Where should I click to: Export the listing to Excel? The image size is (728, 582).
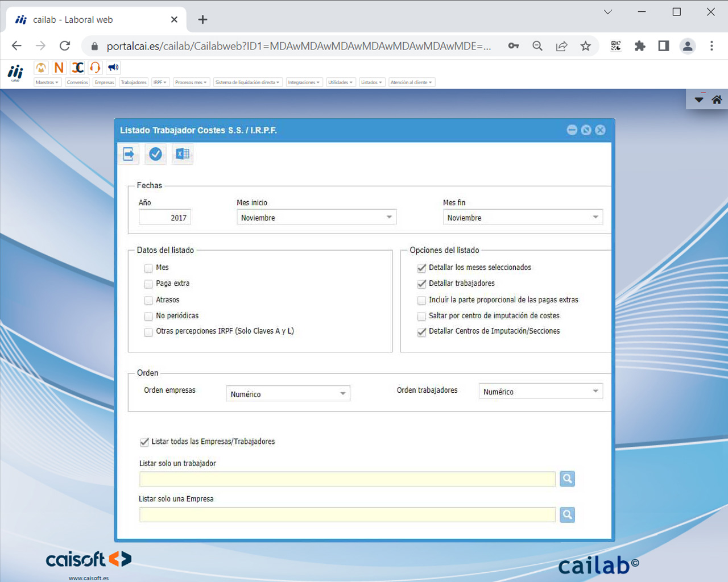click(x=182, y=153)
